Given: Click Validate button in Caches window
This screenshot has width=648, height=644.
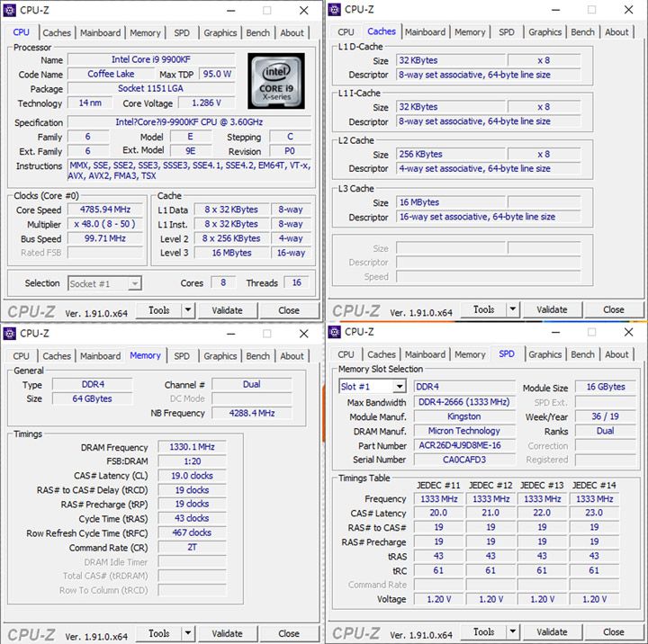Looking at the screenshot, I should (x=552, y=309).
